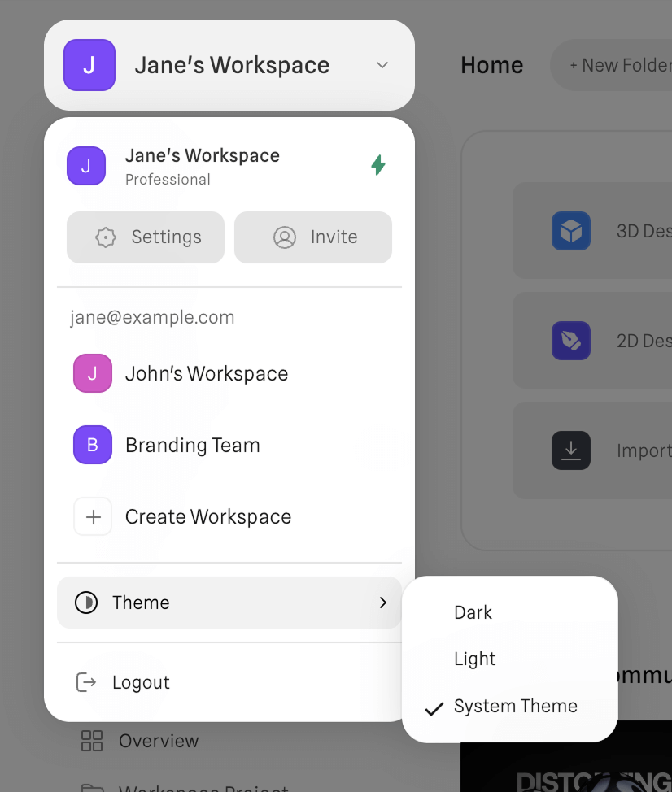This screenshot has width=672, height=792.
Task: Click the green lightning upgrade icon
Action: pos(377,164)
